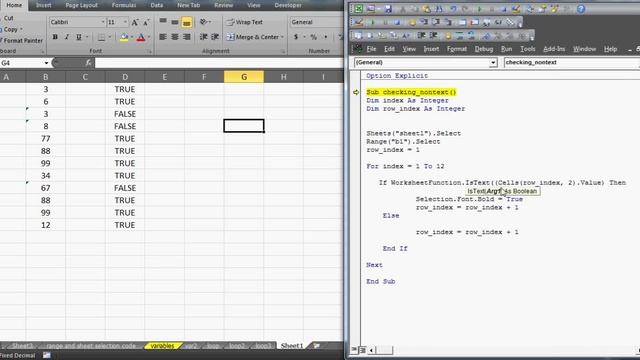The image size is (640, 360).
Task: Open the Properties Window icon in VBA toolbar
Action: click(542, 9)
